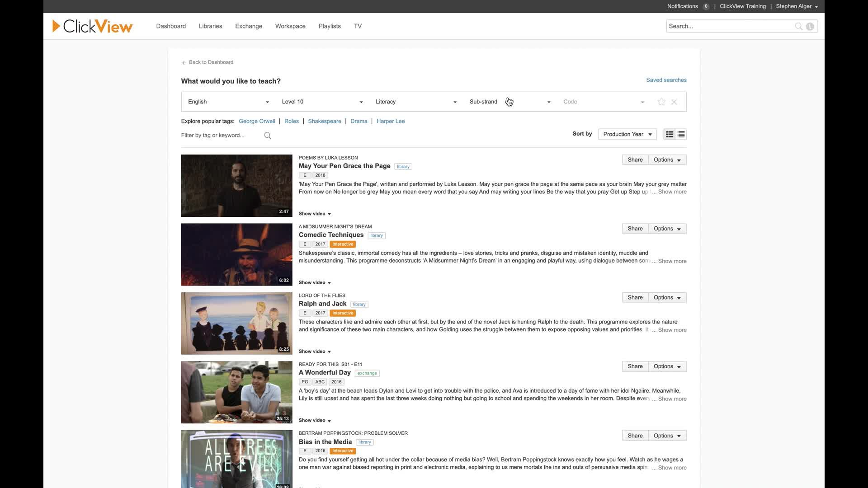
Task: Save this search with the star icon
Action: tap(661, 102)
